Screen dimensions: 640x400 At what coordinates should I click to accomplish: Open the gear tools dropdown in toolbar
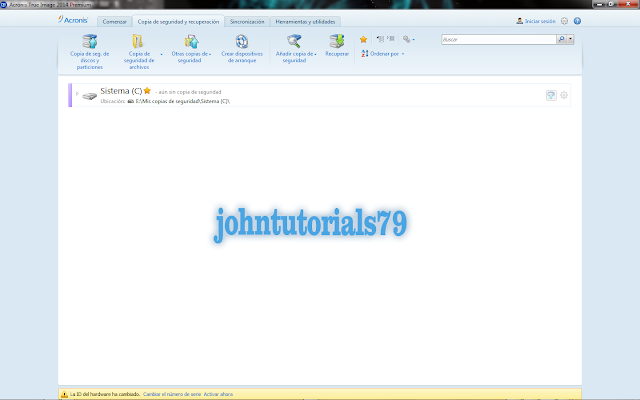[x=408, y=39]
